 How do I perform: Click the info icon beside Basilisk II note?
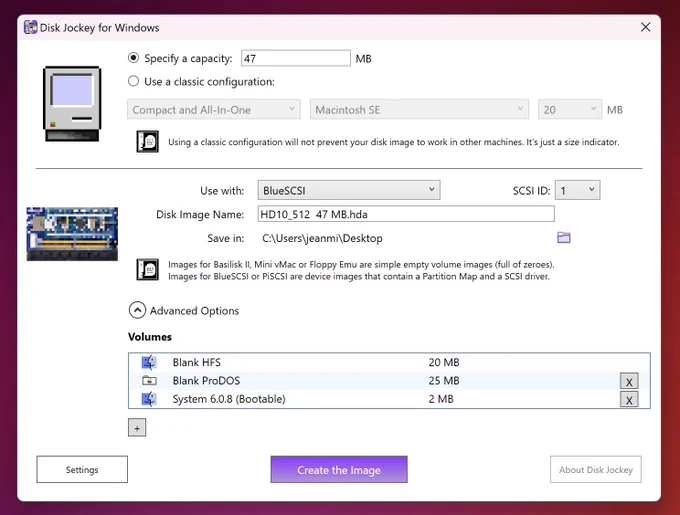pos(147,270)
